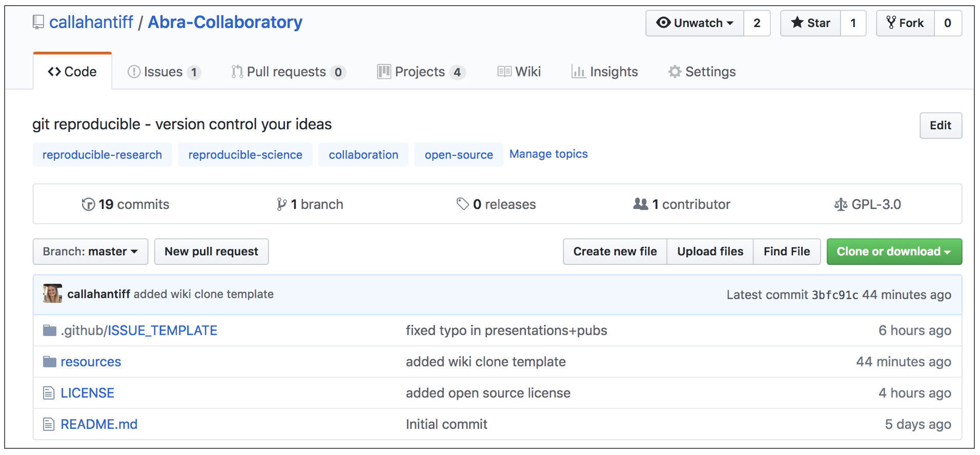Star the Abra-Collaboratory repository
Image resolution: width=980 pixels, height=455 pixels.
(810, 23)
